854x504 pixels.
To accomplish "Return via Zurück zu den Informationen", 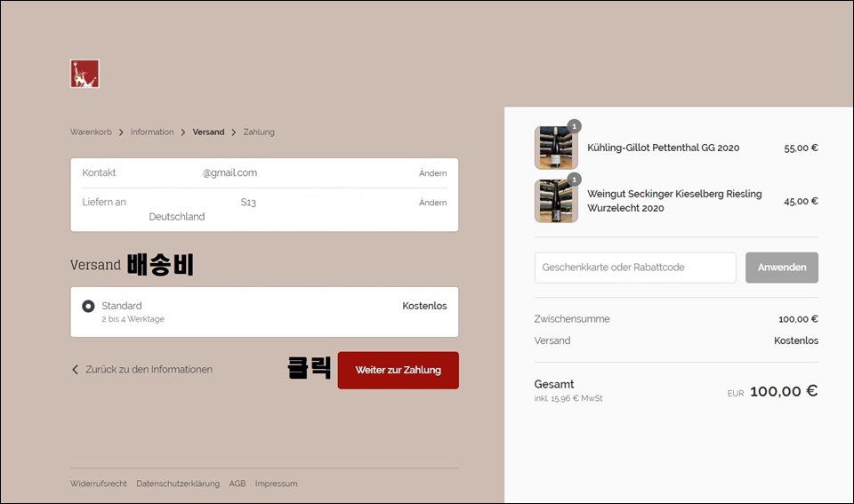I will pos(149,370).
